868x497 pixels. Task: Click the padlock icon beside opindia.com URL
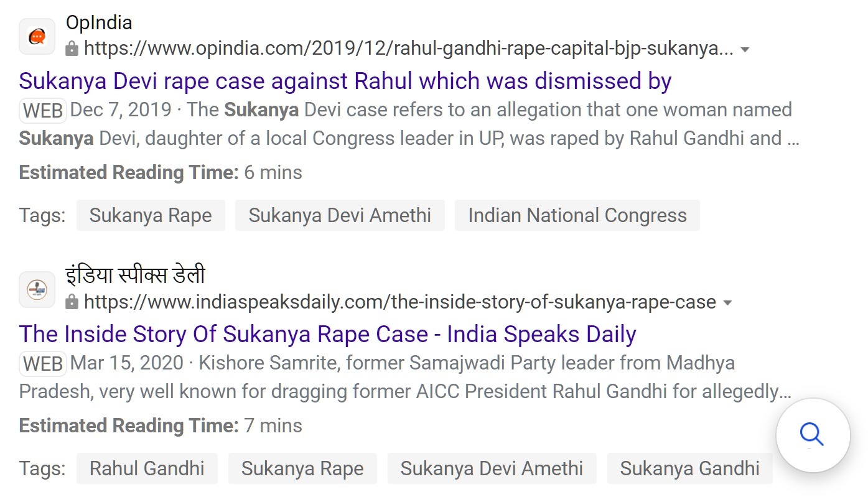[x=72, y=49]
